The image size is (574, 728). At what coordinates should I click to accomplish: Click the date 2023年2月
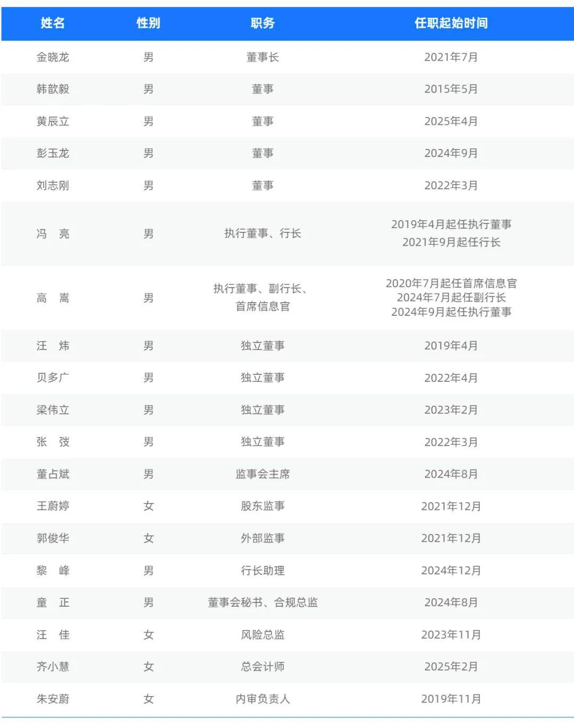click(x=451, y=410)
